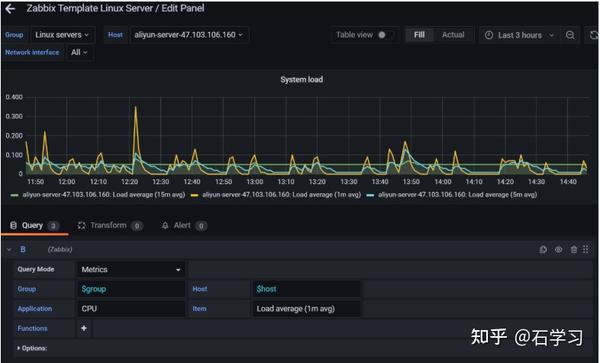The height and width of the screenshot is (363, 600).
Task: Open the Group Linux servers dropdown
Action: click(62, 35)
